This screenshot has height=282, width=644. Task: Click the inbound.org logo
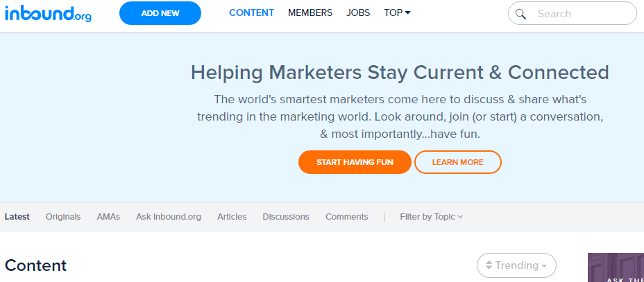pos(48,14)
